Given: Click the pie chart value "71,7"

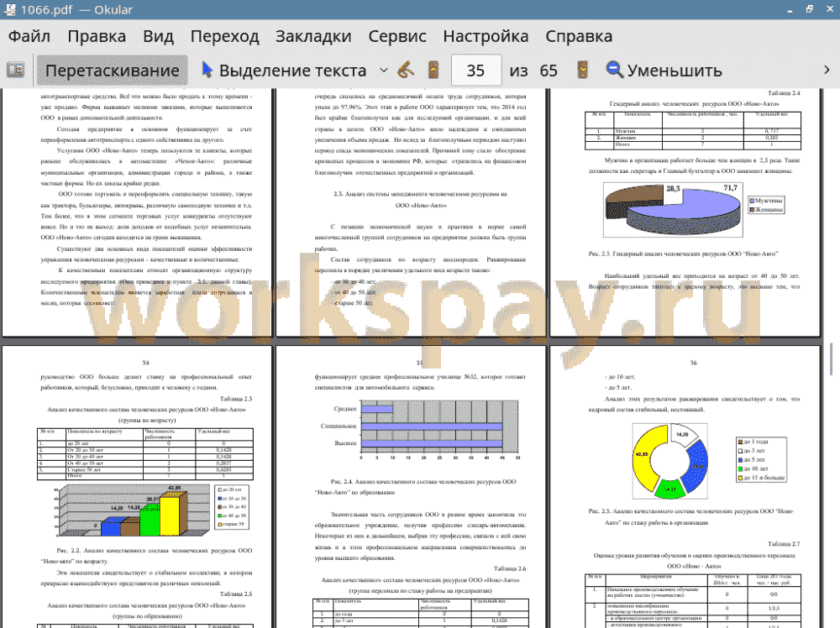Looking at the screenshot, I should pos(730,188).
